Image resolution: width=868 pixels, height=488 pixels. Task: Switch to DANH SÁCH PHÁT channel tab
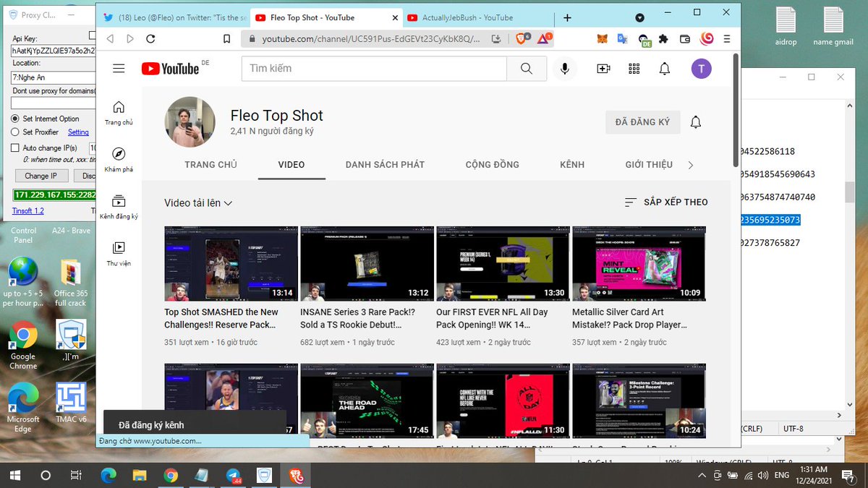click(385, 165)
